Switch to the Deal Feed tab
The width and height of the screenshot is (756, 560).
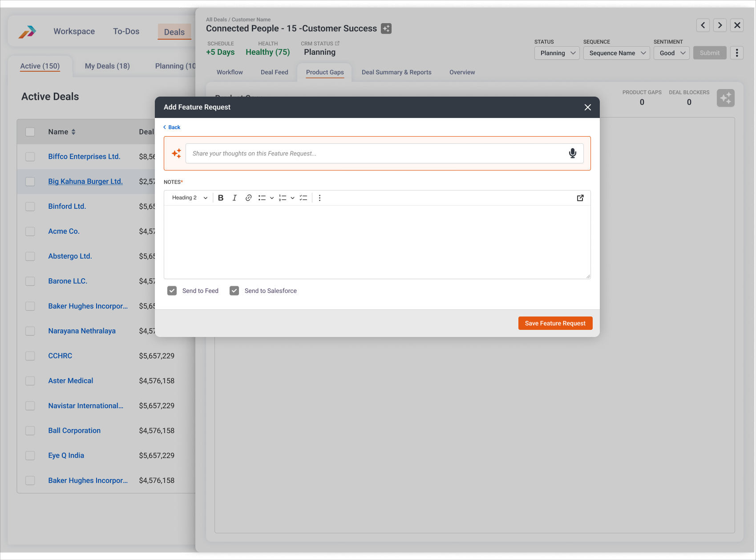click(x=275, y=73)
